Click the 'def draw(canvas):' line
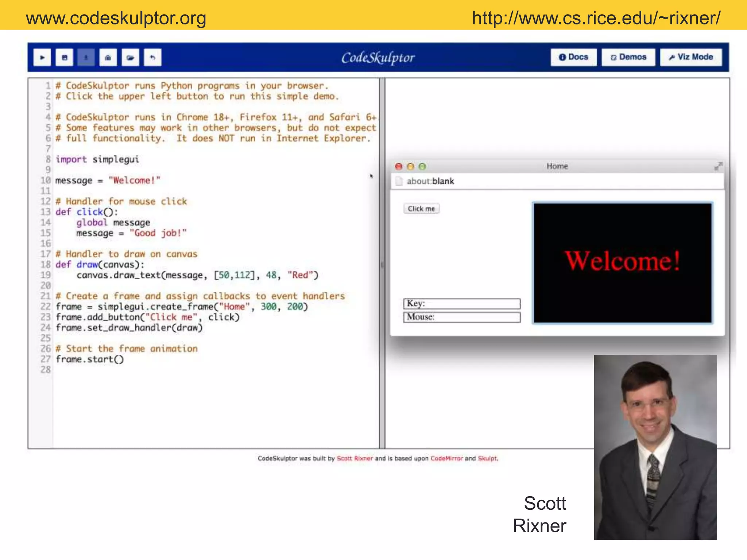This screenshot has width=747, height=560. click(x=100, y=265)
